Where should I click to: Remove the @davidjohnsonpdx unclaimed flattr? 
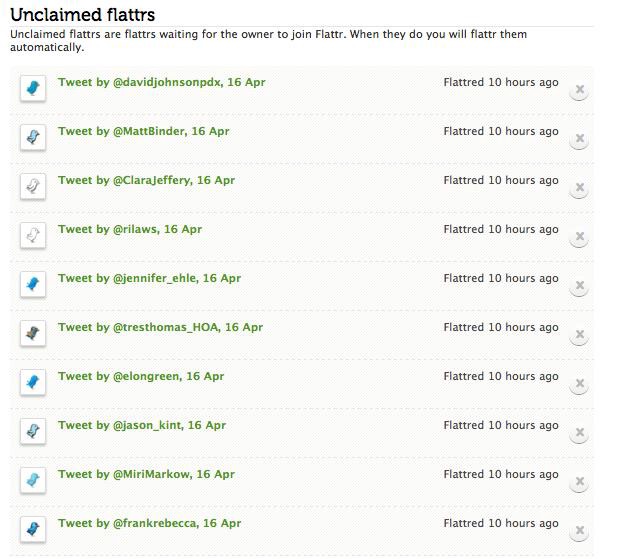click(579, 90)
